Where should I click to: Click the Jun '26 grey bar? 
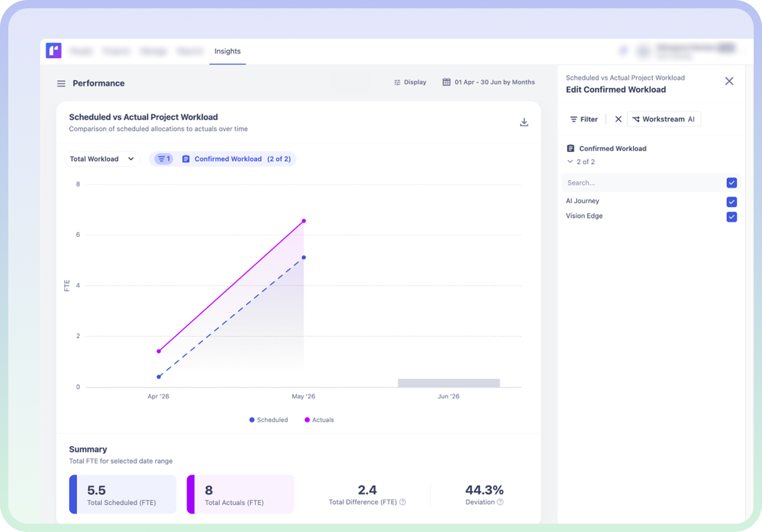449,383
